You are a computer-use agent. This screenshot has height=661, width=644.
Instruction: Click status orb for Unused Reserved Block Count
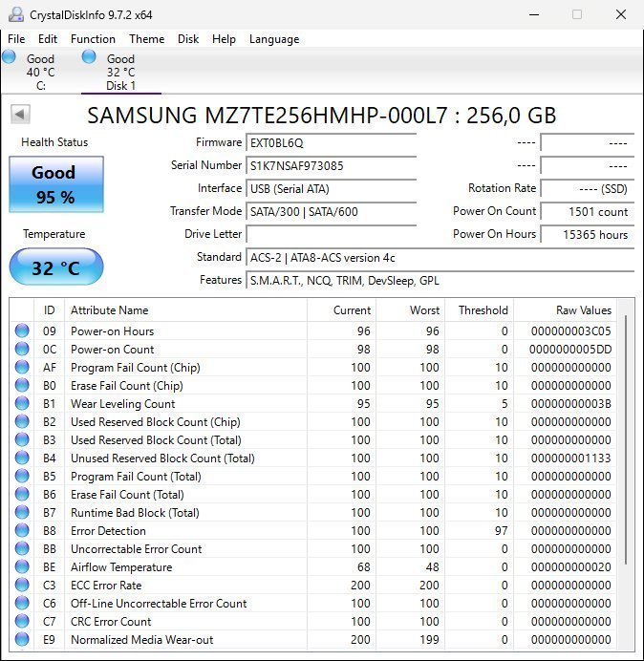pyautogui.click(x=22, y=458)
